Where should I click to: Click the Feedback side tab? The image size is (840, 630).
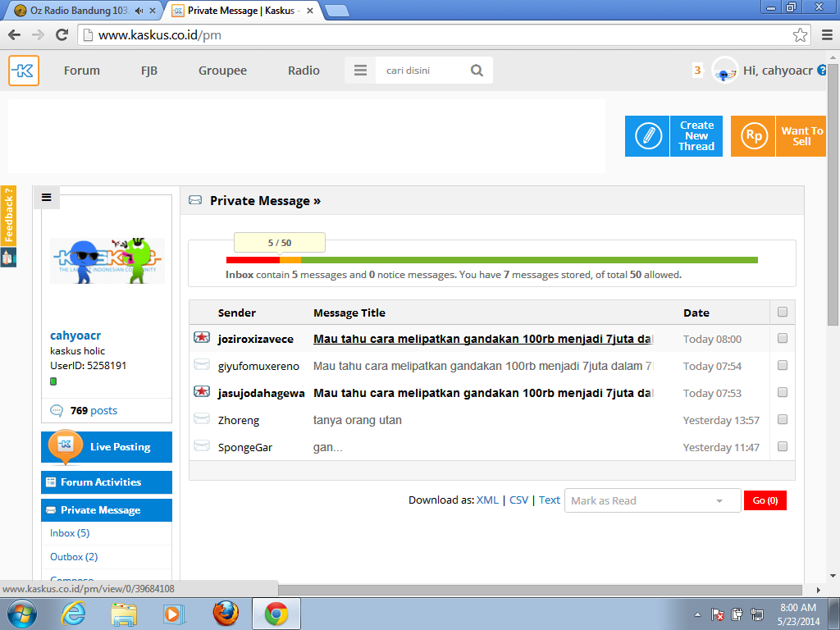(8, 216)
